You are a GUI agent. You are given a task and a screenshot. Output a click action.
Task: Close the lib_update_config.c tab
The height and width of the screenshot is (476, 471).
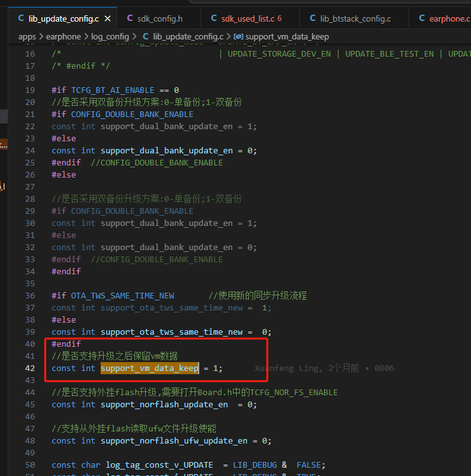[108, 19]
